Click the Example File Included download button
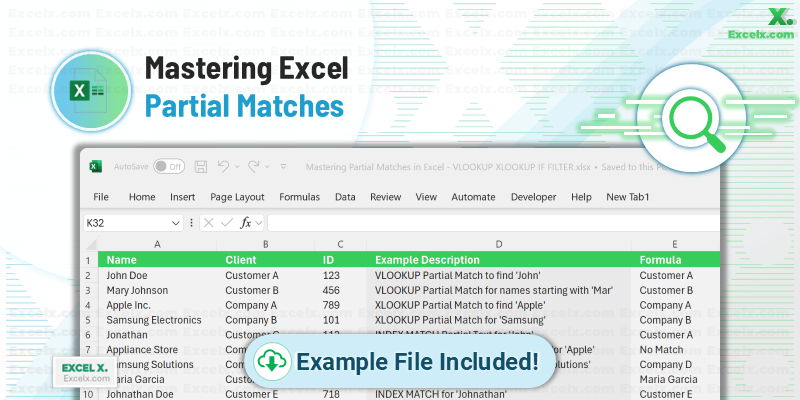This screenshot has width=800, height=400. coord(399,361)
